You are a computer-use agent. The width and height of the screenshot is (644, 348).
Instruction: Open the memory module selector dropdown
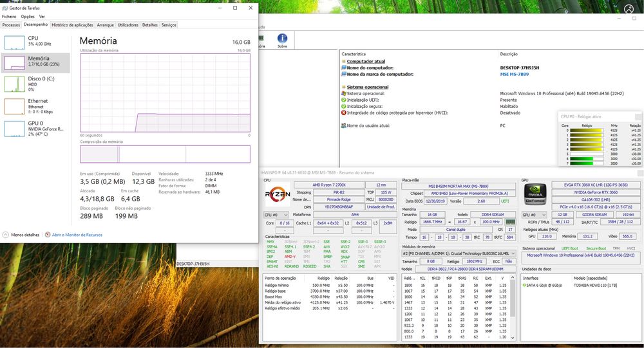459,253
